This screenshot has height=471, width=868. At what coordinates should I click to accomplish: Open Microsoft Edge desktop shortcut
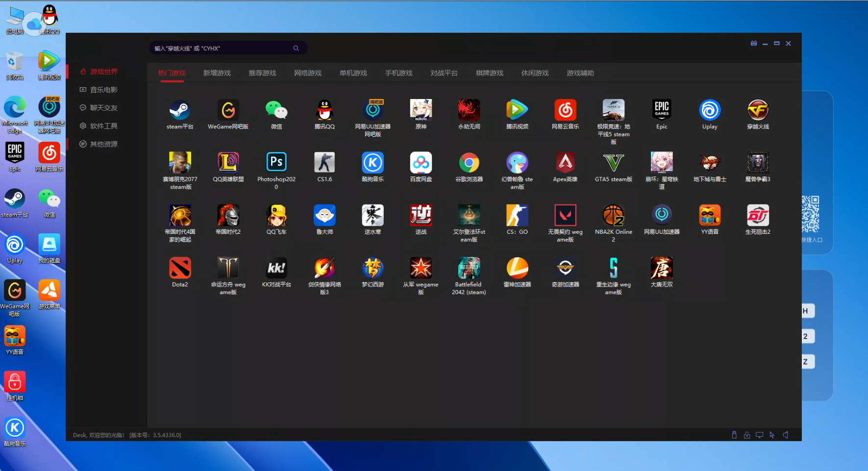(15, 115)
